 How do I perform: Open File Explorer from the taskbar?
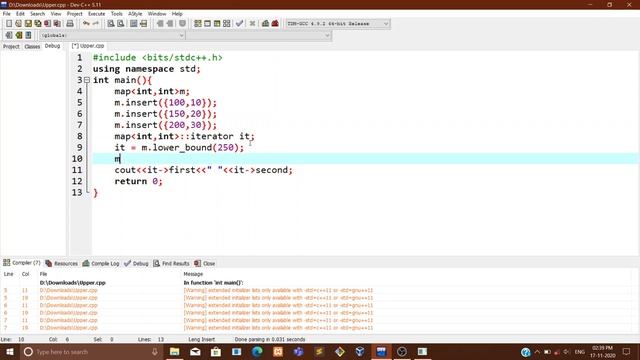tap(175, 352)
